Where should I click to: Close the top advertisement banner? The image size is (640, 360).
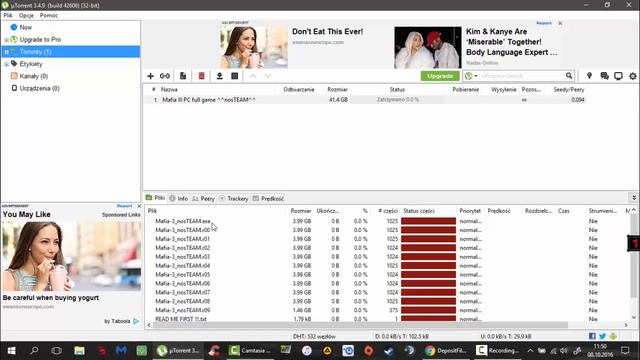coord(560,23)
